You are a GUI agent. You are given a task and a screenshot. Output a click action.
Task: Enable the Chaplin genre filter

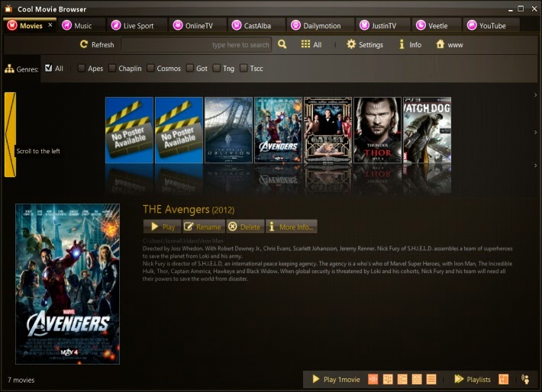point(112,68)
